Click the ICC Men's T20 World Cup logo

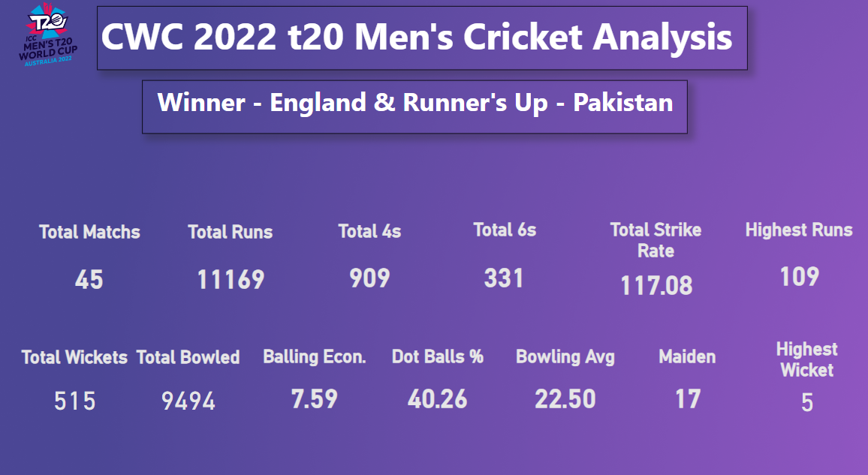coord(51,35)
